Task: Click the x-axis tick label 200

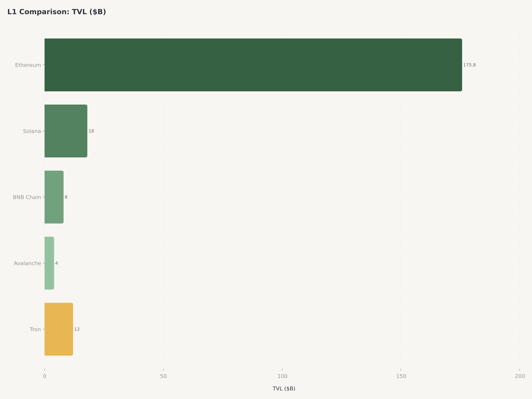Action: click(x=520, y=376)
